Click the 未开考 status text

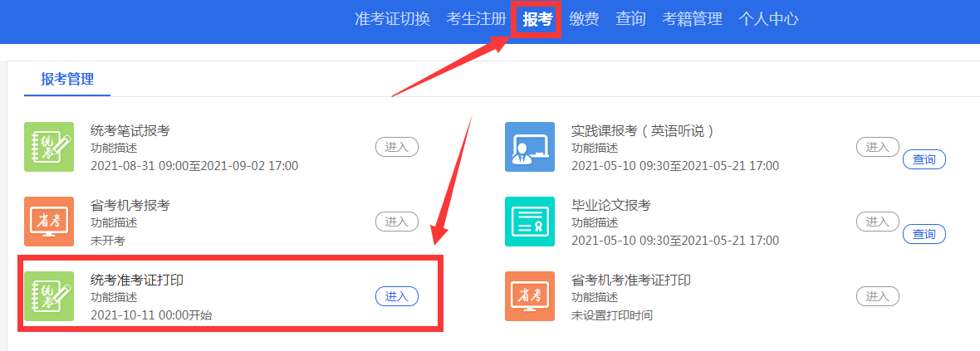[108, 241]
